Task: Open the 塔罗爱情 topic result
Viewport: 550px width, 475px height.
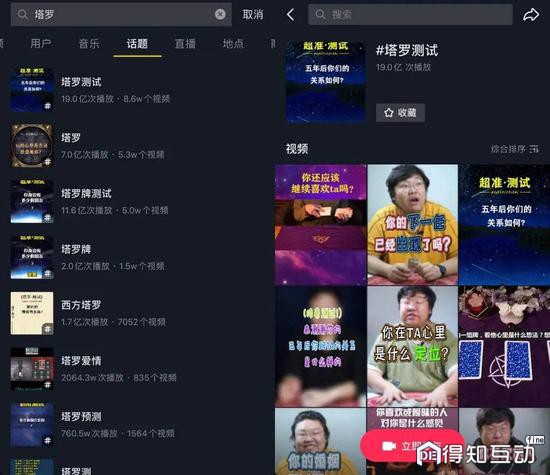Action: click(137, 369)
